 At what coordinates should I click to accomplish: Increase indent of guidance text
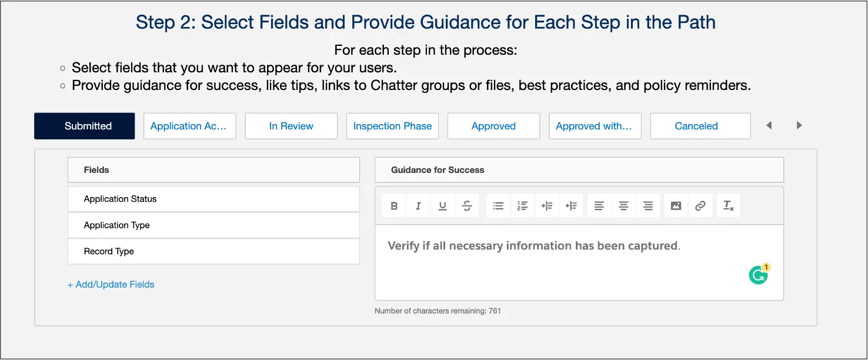pyautogui.click(x=547, y=205)
